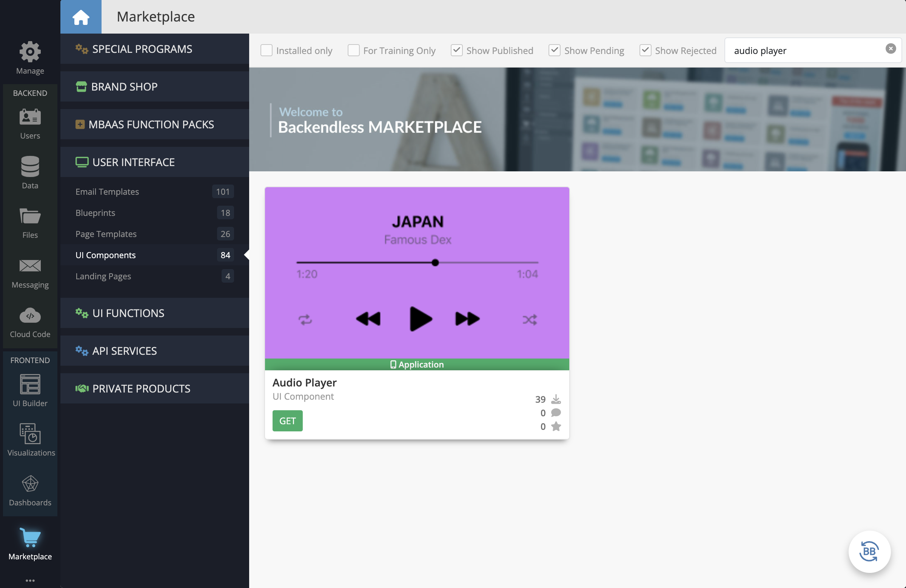The image size is (906, 588).
Task: Select the UI Components menu item
Action: (x=106, y=254)
